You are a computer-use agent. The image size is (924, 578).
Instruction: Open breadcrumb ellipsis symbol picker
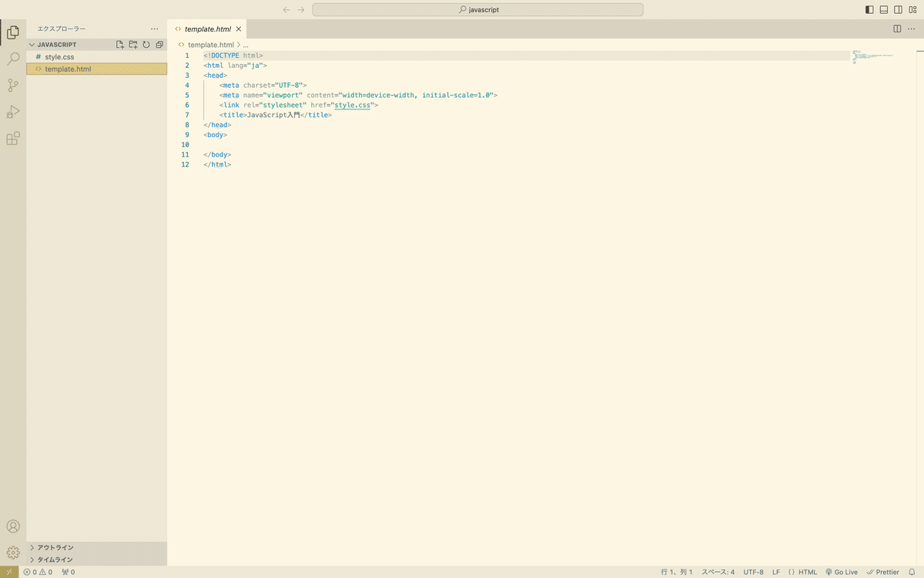[245, 45]
